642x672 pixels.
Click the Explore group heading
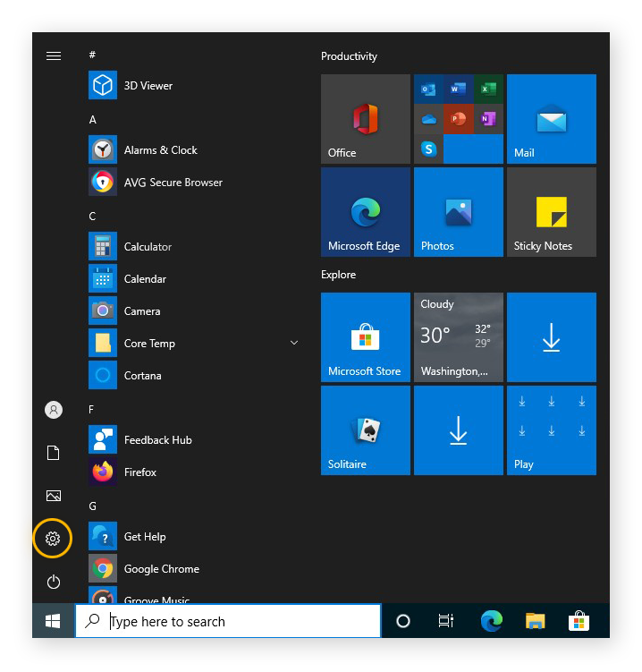pos(338,275)
